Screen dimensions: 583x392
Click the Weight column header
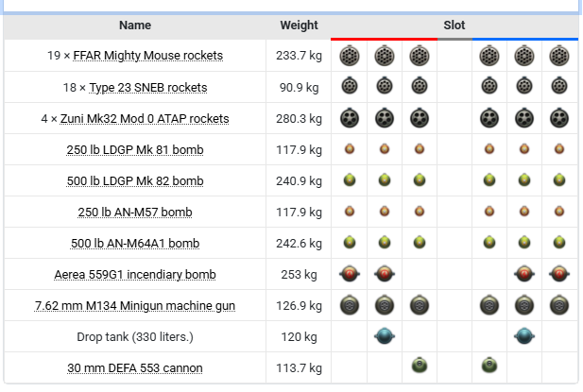[x=299, y=26]
